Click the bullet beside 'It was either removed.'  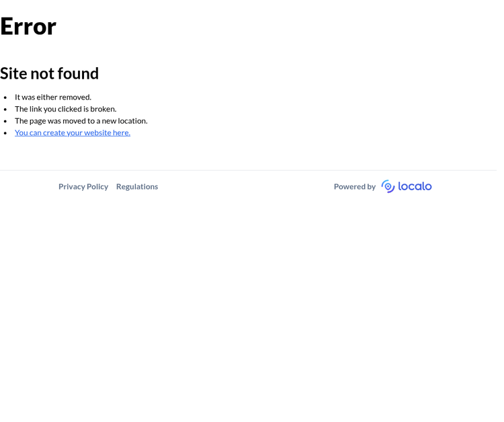pyautogui.click(x=5, y=97)
